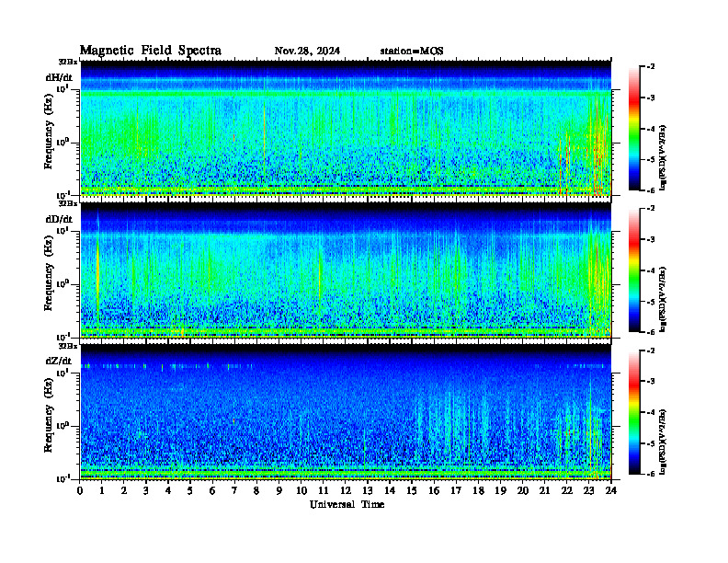This screenshot has height=563, width=728.
Task: Click the hour 19 tick label
Action: click(500, 490)
